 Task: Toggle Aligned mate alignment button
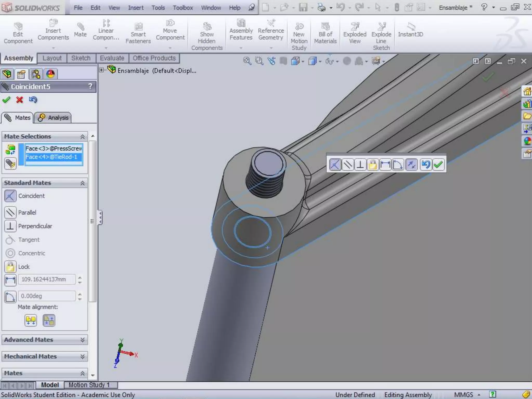31,320
